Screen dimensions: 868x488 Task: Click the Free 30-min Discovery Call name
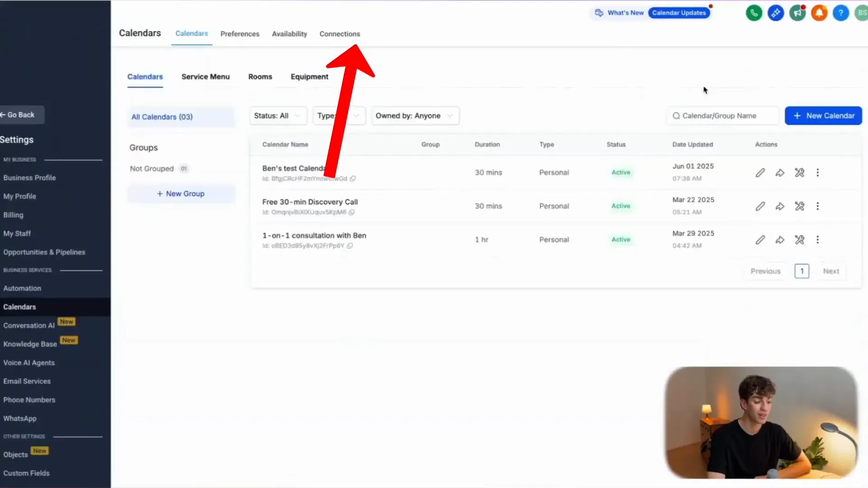click(310, 202)
